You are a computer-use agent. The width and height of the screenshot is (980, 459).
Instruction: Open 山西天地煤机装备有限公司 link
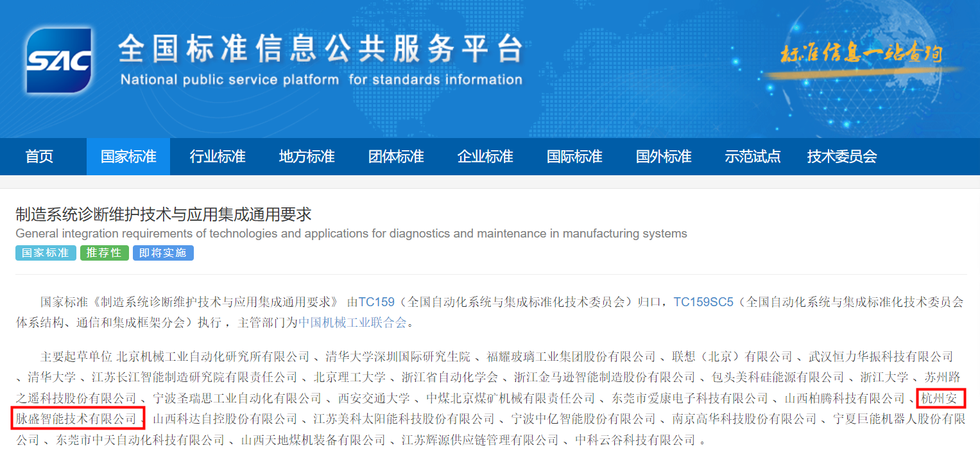[x=313, y=440]
